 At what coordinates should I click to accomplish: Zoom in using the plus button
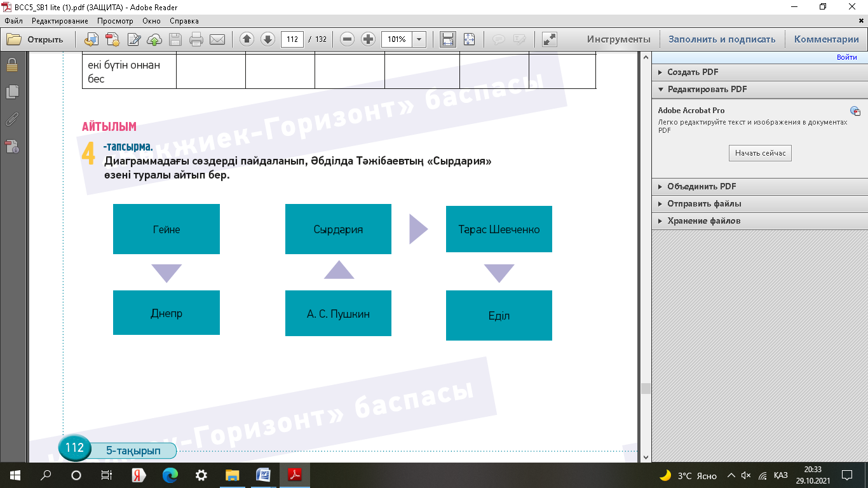(x=368, y=39)
